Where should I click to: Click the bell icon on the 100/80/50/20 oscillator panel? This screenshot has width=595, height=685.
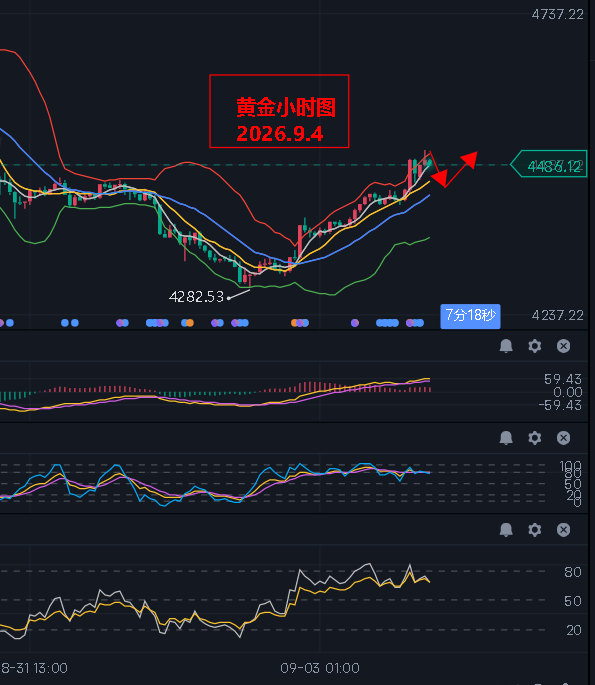(506, 438)
